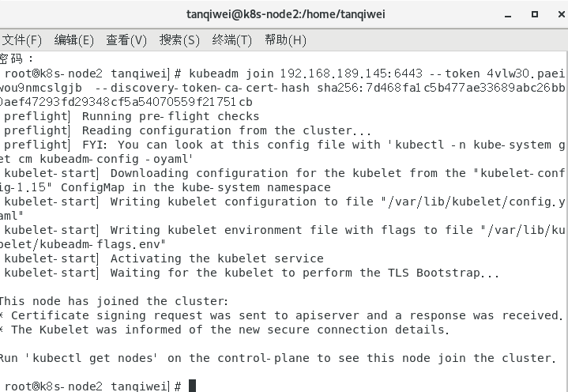The width and height of the screenshot is (568, 392).
Task: Open the 帮助(H) menu
Action: (x=285, y=40)
